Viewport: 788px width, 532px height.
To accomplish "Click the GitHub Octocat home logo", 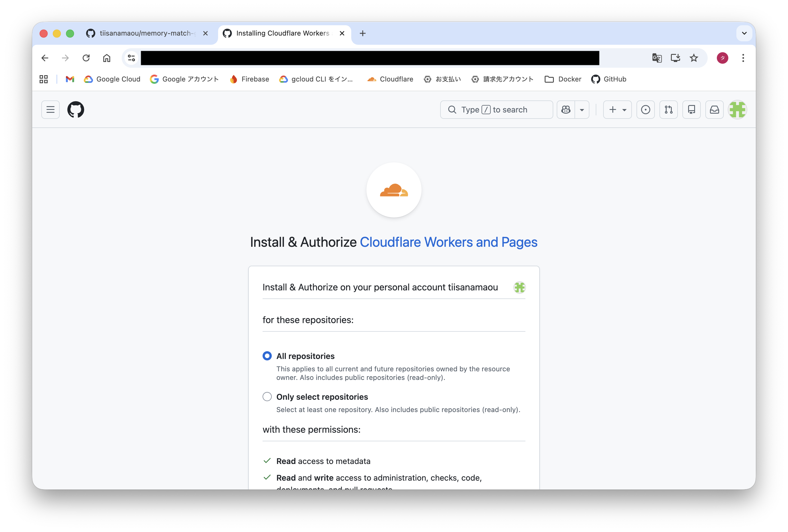I will (x=75, y=110).
